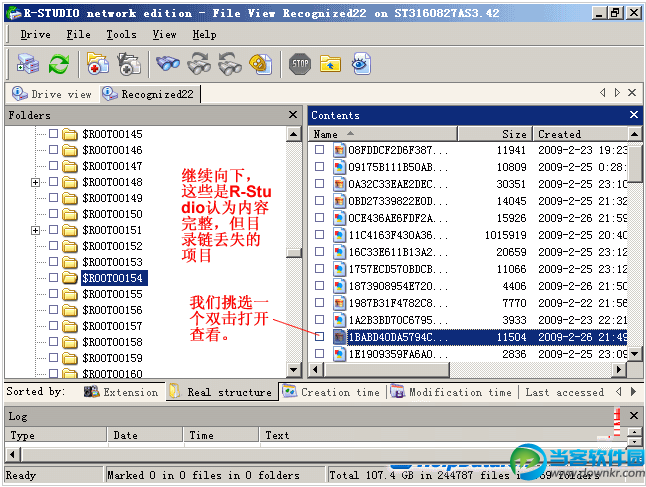Click file icon of 08FDDCF2D6F387
646x487 pixels.
coord(339,150)
